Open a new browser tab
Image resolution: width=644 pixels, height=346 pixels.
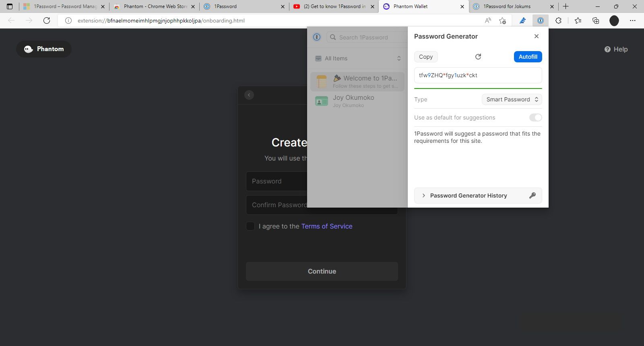tap(566, 6)
